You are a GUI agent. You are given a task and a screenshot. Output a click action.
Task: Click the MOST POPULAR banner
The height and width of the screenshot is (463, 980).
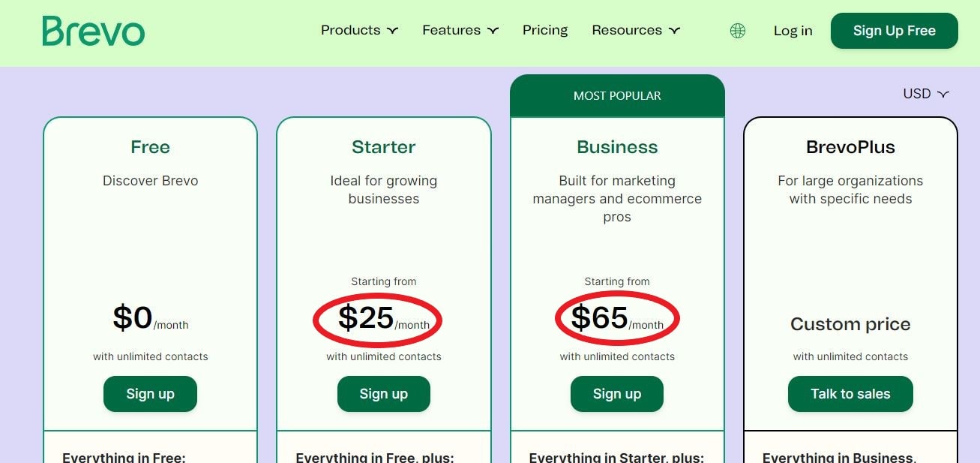coord(616,95)
